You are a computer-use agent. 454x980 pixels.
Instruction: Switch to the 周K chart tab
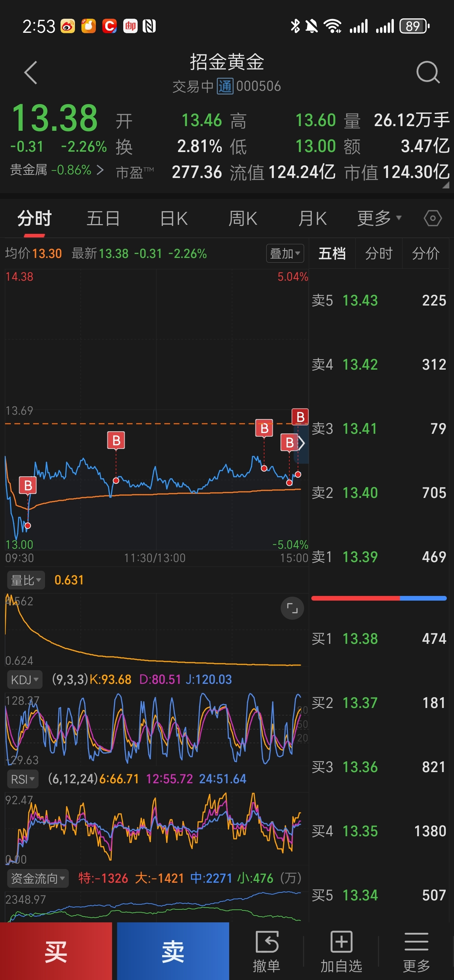click(x=242, y=218)
